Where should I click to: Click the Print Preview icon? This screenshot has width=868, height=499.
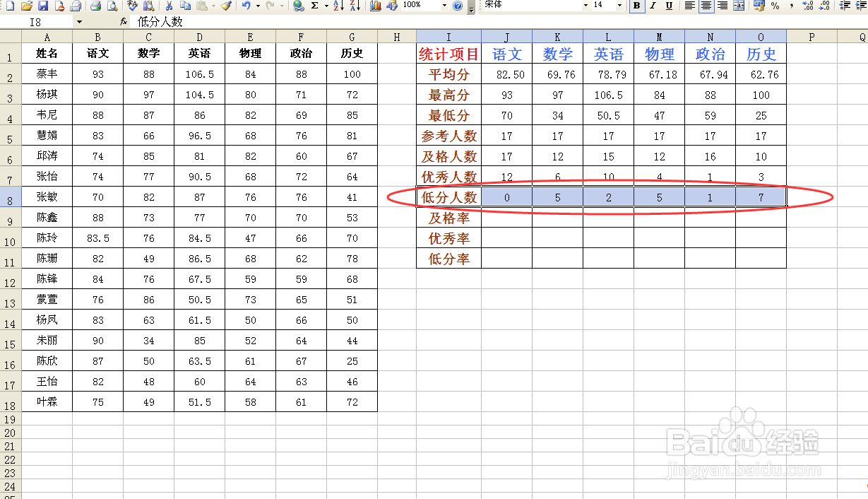112,6
